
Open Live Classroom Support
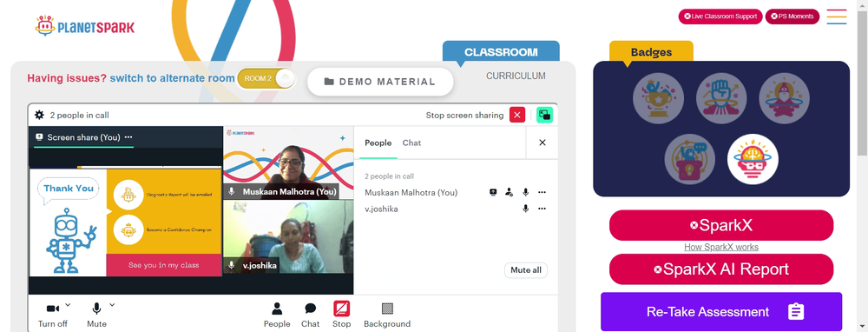720,17
